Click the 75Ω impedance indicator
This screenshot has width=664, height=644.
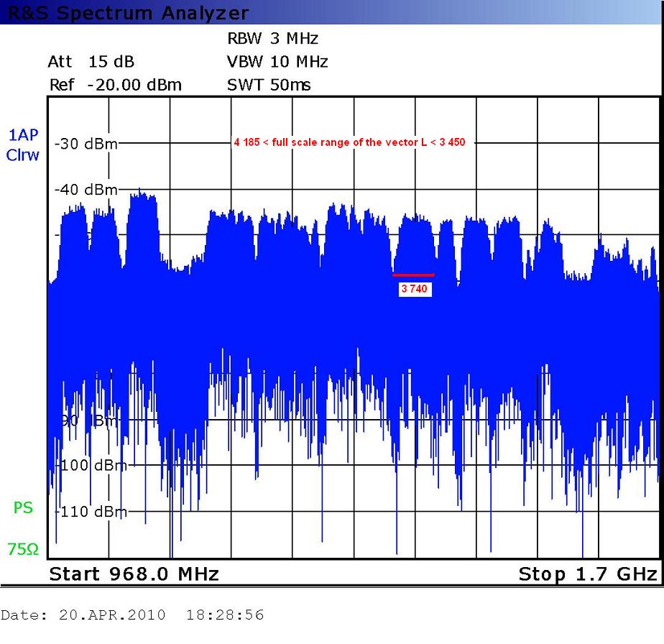[x=23, y=550]
